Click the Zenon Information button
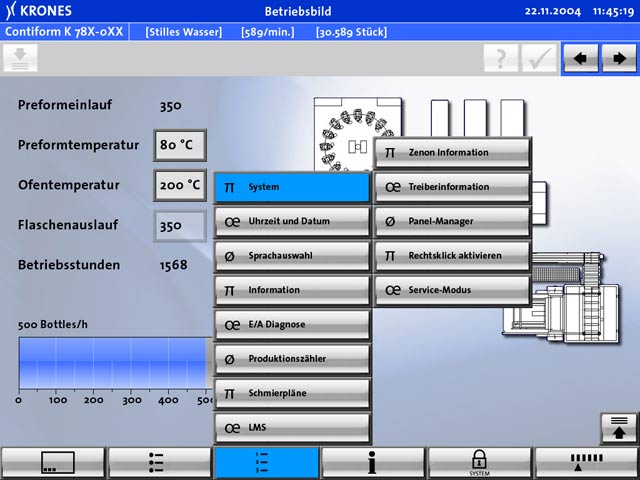 point(452,153)
